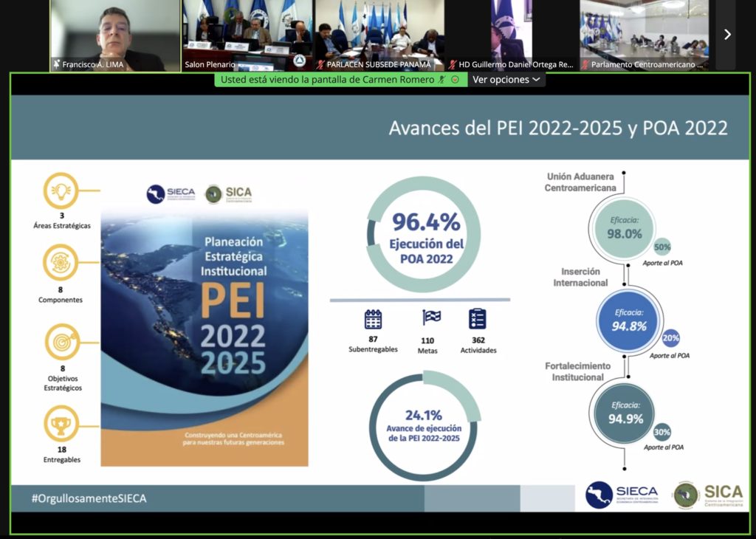756x539 pixels.
Task: Click the trophy icon above Entregables
Action: [61, 424]
